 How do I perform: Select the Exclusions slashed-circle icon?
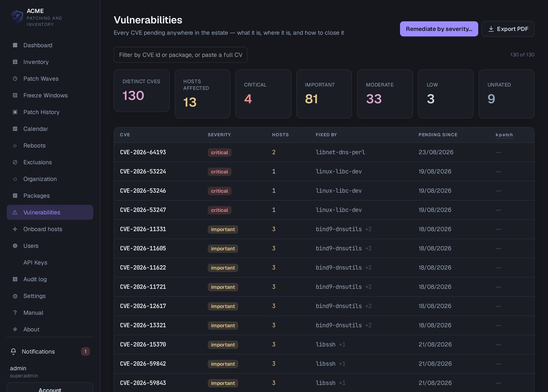coord(15,162)
